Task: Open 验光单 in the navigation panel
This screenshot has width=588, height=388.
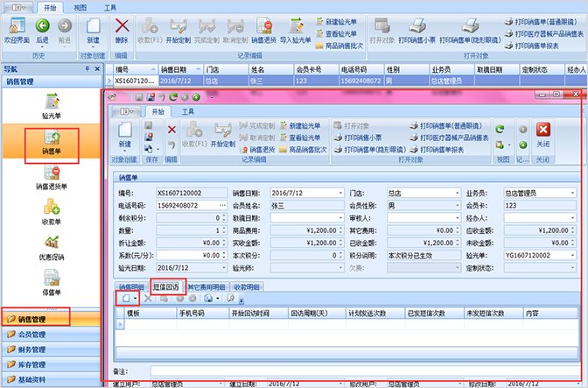Action: (52, 106)
